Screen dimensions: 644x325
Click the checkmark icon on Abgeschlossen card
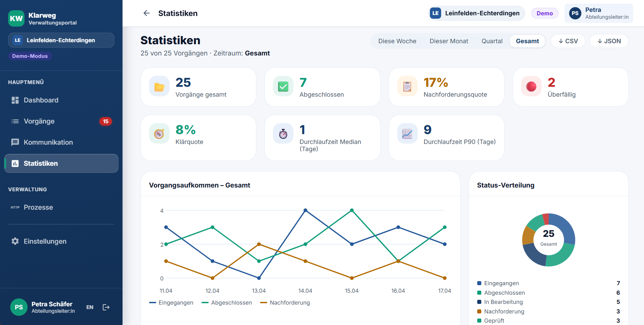tap(283, 86)
